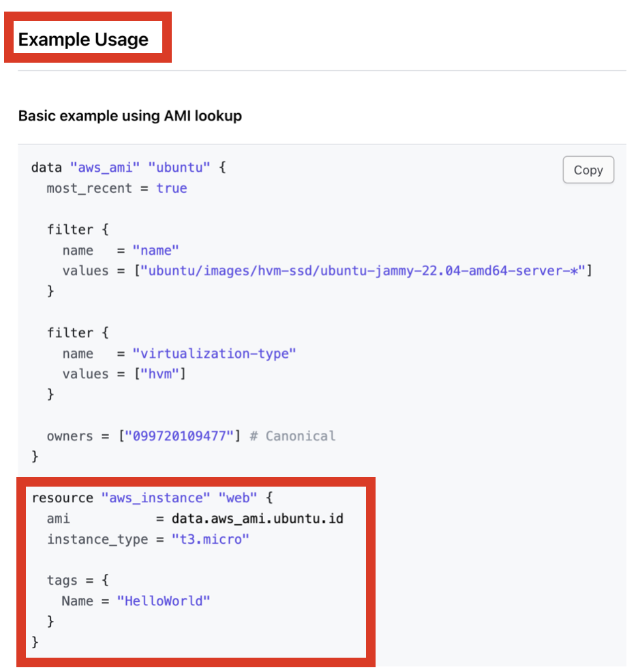The height and width of the screenshot is (672, 638).
Task: Click the resource "aws_instance" "web" line
Action: coord(152,498)
